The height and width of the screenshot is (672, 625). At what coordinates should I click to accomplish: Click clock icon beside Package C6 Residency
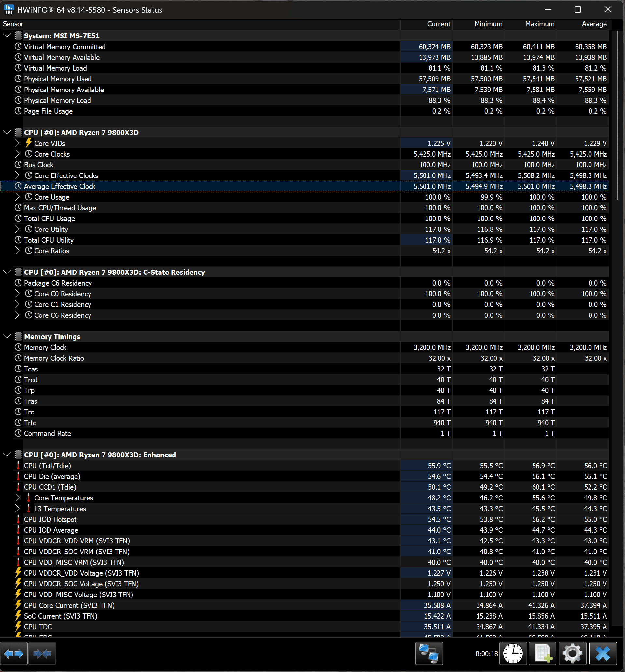point(18,283)
